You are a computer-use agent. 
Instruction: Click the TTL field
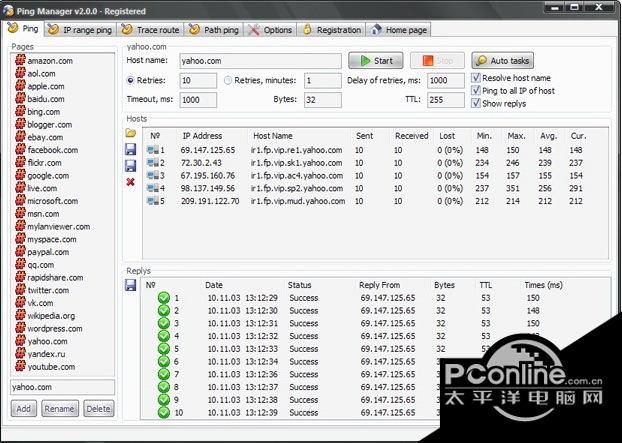446,100
